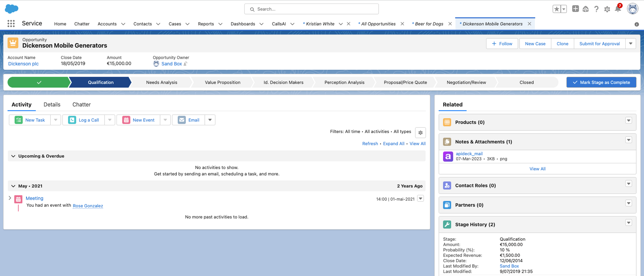644x276 pixels.
Task: Collapse the May 2021 section
Action: (x=13, y=186)
